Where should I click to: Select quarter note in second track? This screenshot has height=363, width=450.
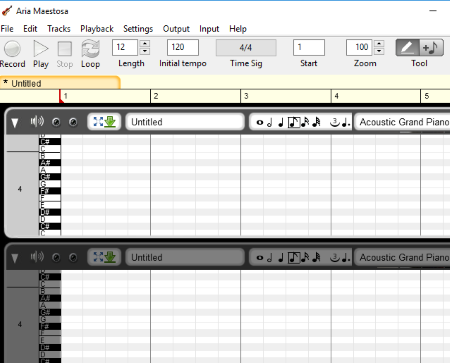click(x=281, y=258)
